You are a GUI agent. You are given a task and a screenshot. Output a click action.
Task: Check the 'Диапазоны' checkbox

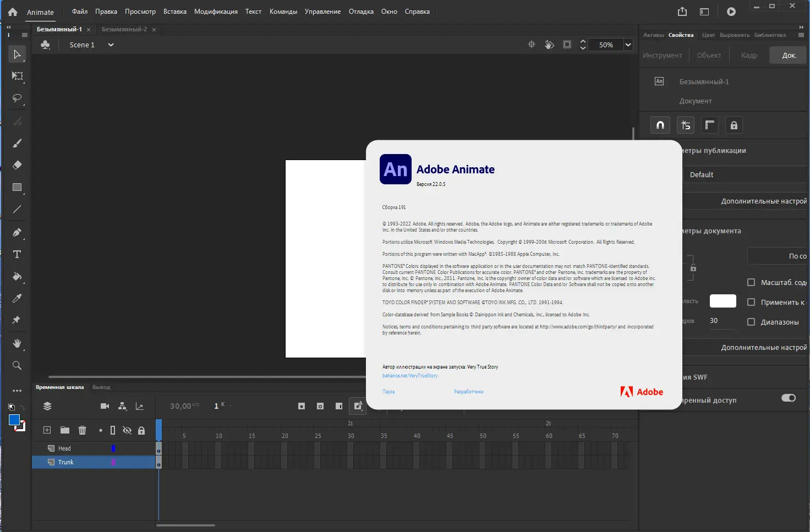[x=751, y=322]
